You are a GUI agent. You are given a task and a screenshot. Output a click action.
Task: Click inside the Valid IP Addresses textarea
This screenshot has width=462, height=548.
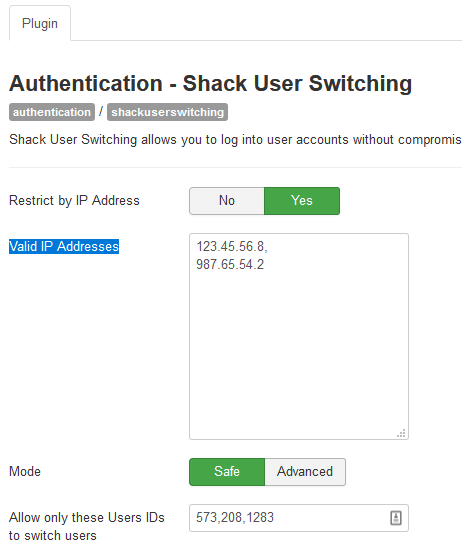299,336
